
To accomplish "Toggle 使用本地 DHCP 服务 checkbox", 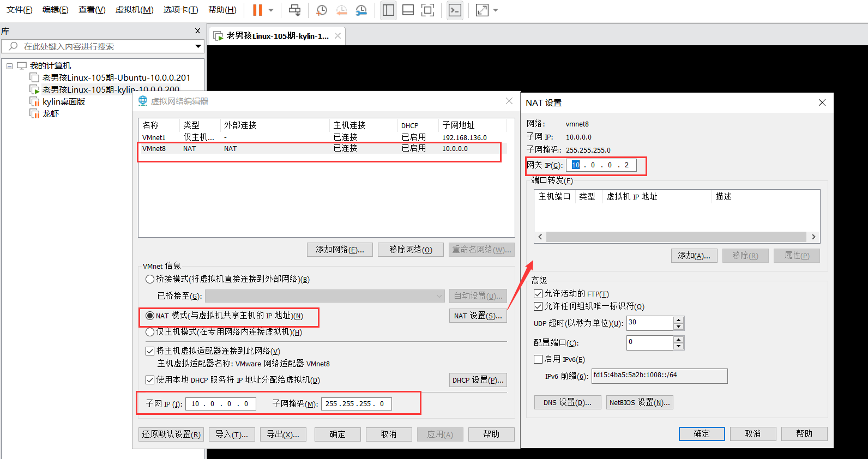I will (x=150, y=380).
